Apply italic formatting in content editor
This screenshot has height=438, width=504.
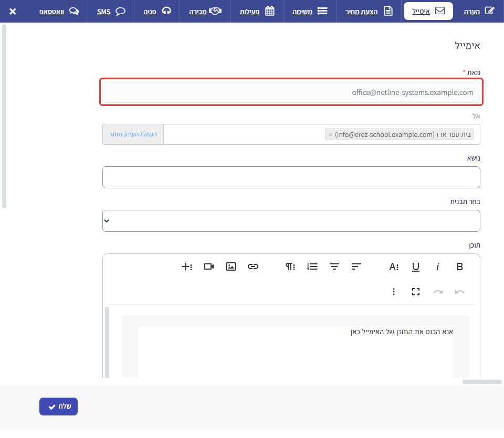click(x=437, y=266)
